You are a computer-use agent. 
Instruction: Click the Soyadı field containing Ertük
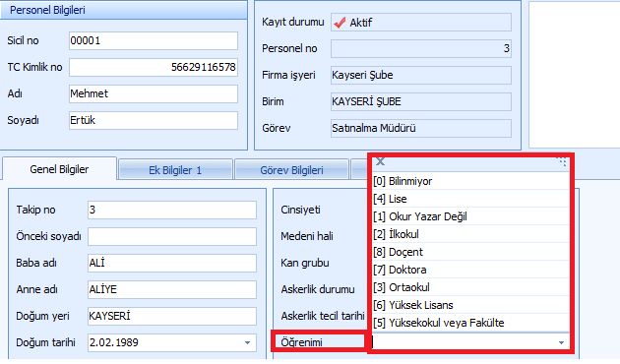coord(154,120)
